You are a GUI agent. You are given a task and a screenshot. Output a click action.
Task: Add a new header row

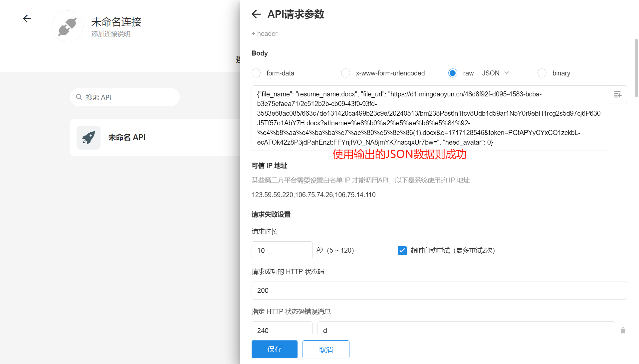pyautogui.click(x=265, y=34)
